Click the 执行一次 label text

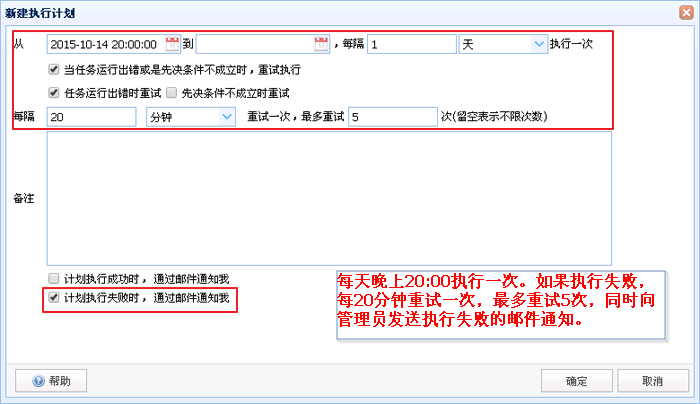pos(571,44)
